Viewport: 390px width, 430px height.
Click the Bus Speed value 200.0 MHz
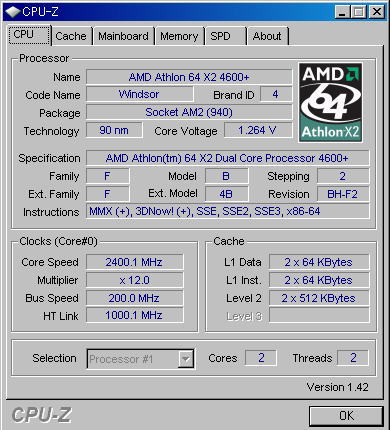click(134, 298)
